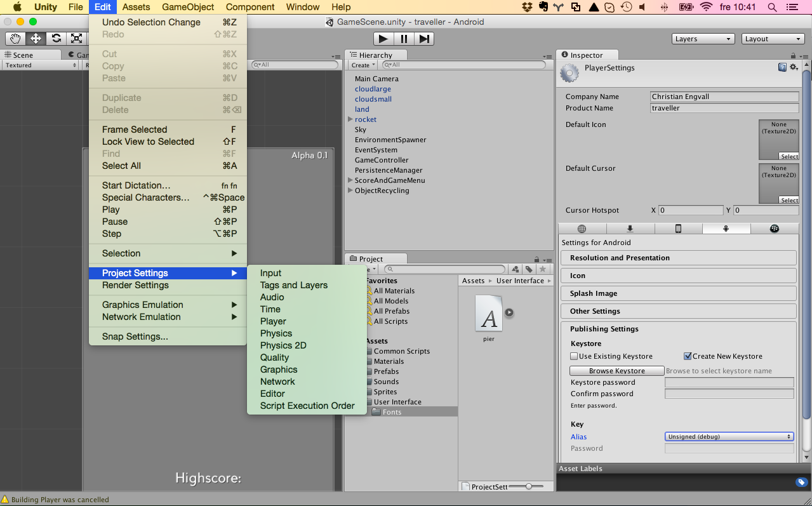The image size is (812, 506).
Task: Open the Web Player platform settings tab
Action: click(x=582, y=229)
